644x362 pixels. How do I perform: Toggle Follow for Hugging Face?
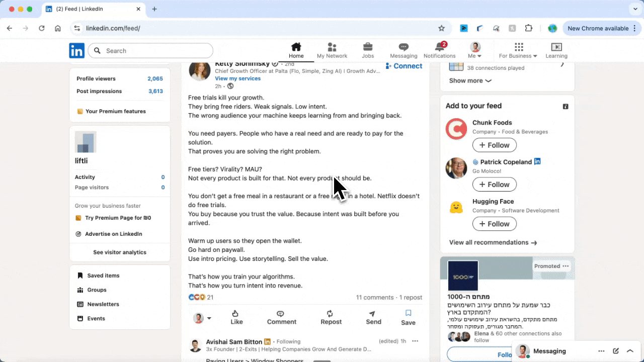coord(494,224)
